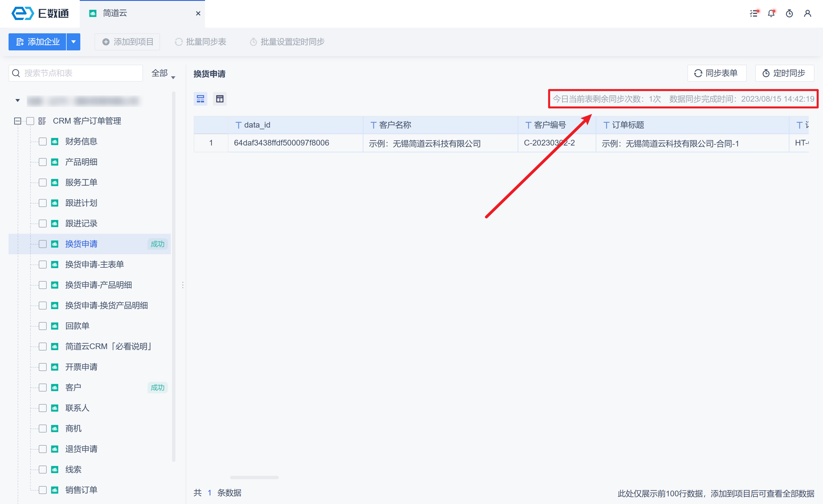Switch to table structure view icon
This screenshot has height=504, width=823.
coord(220,99)
